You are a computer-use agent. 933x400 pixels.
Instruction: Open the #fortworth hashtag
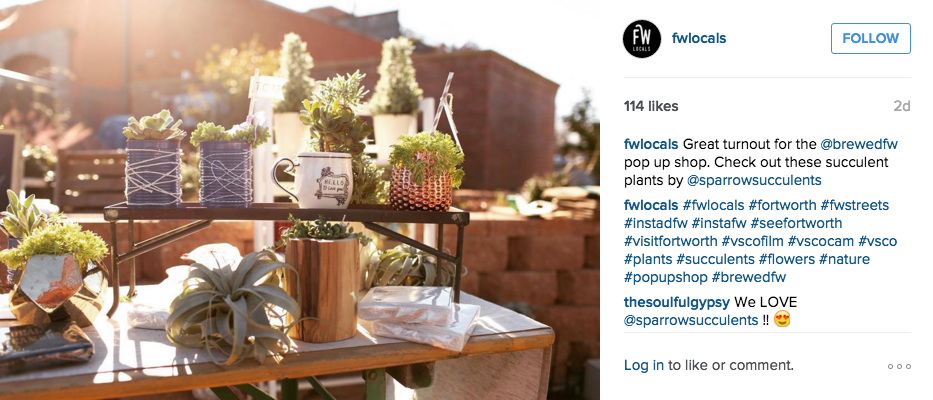(x=782, y=205)
